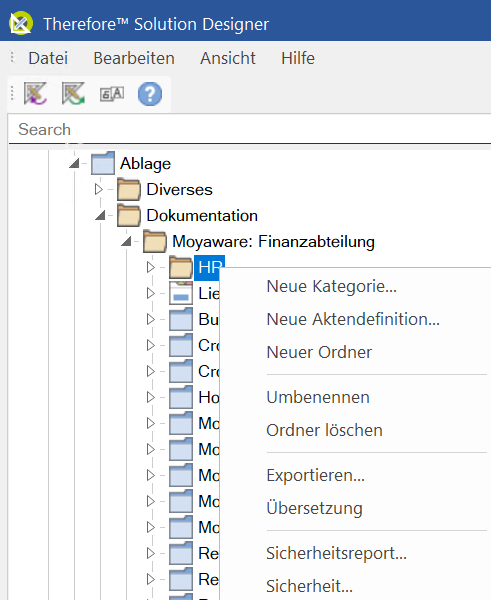Screen dimensions: 491x600
Task: Select Umbenennen in context menu
Action: (318, 397)
